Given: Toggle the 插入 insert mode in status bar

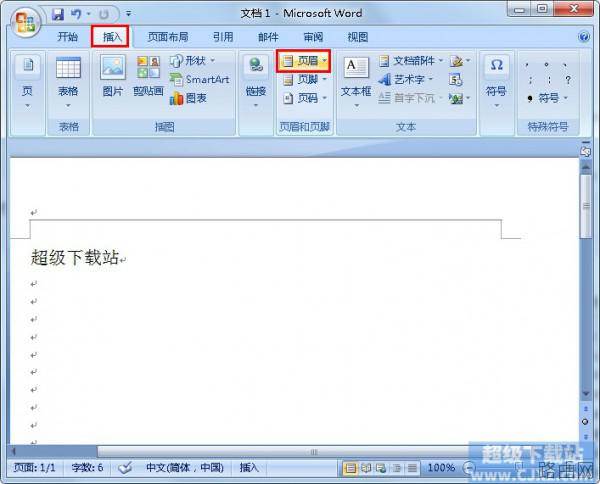Looking at the screenshot, I should 249,468.
